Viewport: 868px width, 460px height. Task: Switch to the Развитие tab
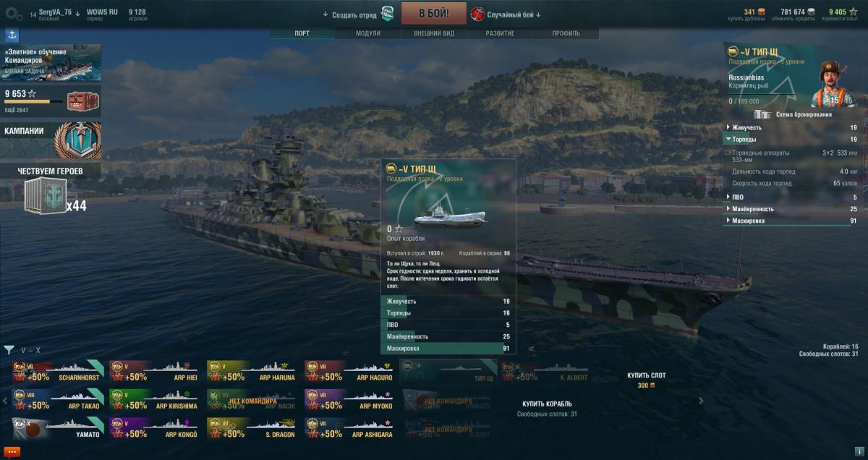(x=500, y=33)
